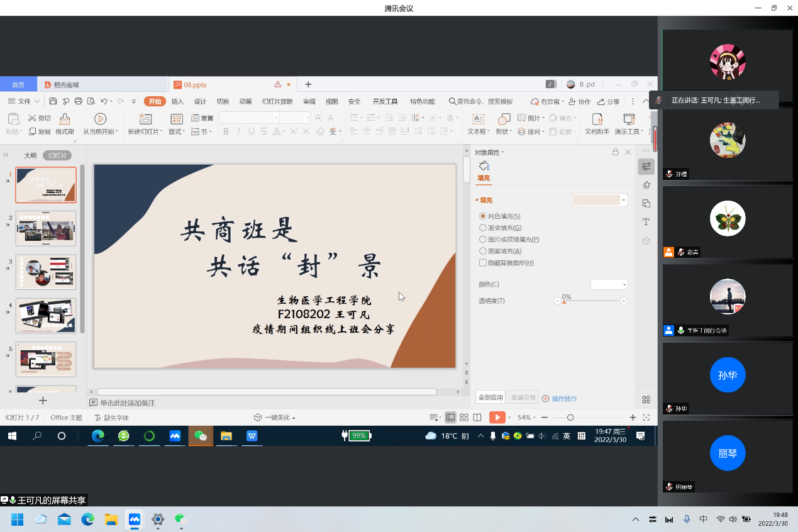The width and height of the screenshot is (798, 532).
Task: Expand the 颜色 color dropdown
Action: 624,285
